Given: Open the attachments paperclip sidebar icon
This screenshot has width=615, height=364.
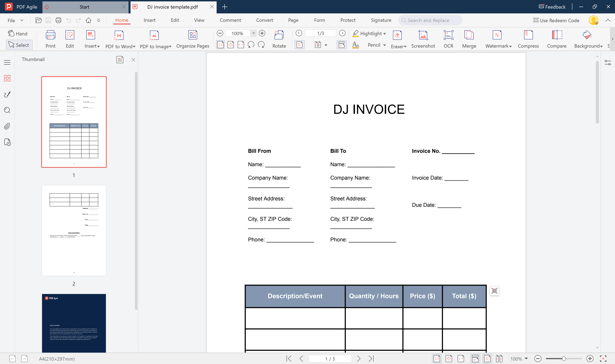Looking at the screenshot, I should 7,126.
